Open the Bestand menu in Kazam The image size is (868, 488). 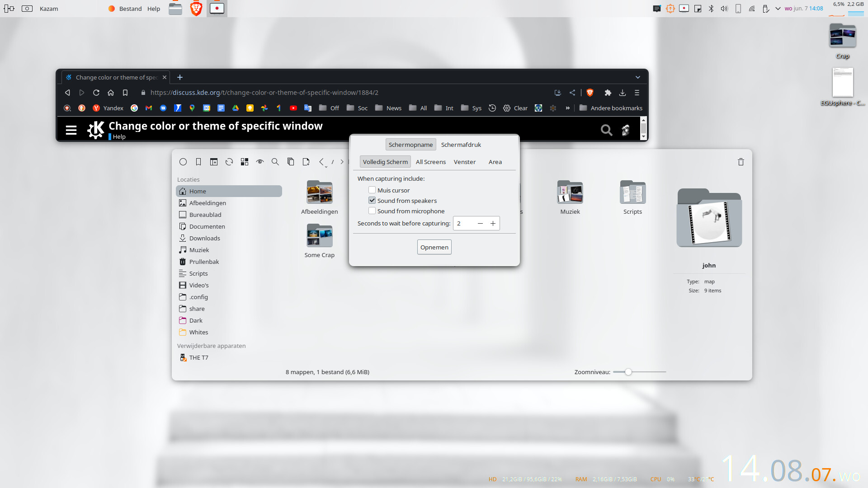click(x=130, y=9)
